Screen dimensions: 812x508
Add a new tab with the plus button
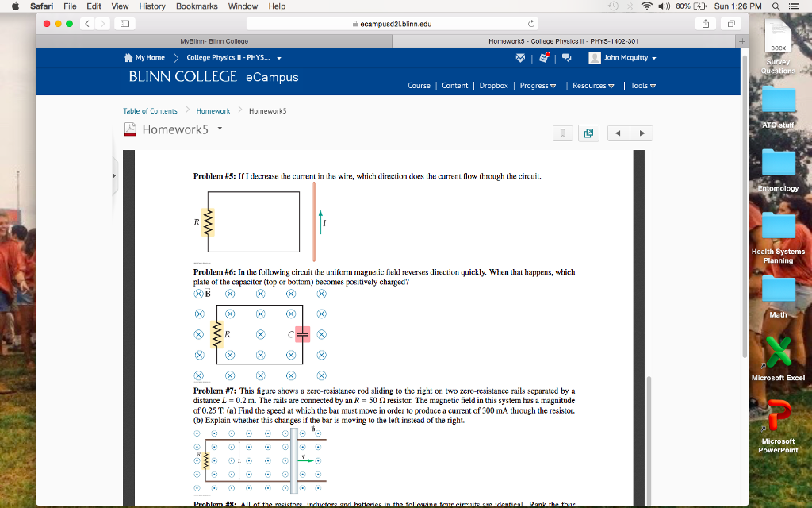(741, 41)
